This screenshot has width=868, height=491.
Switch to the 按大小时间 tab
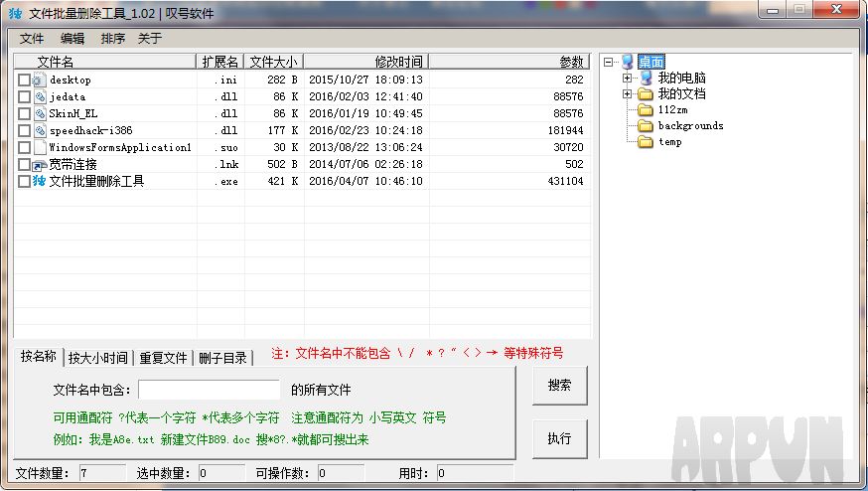click(x=97, y=358)
